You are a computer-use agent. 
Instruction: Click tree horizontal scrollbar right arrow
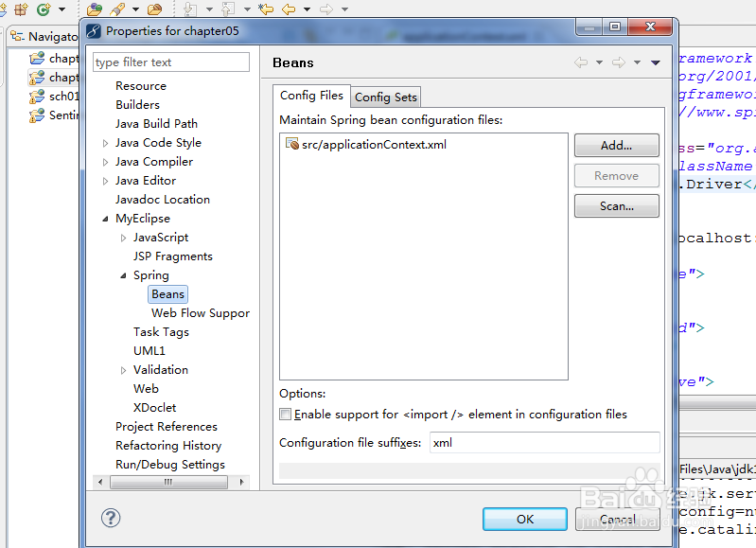pyautogui.click(x=242, y=482)
